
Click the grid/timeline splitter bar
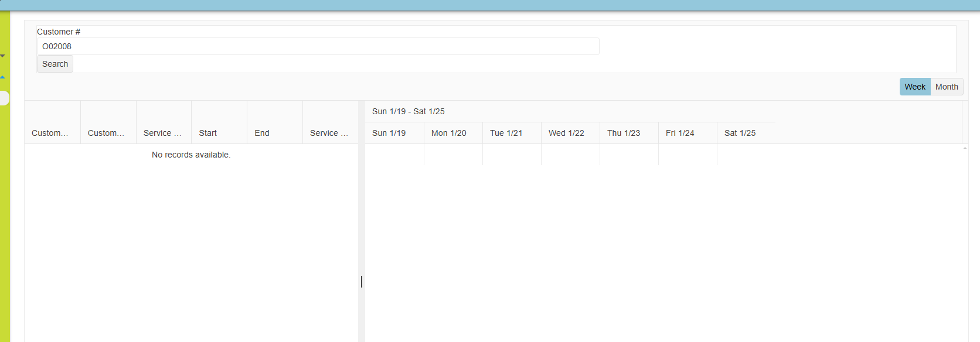361,281
